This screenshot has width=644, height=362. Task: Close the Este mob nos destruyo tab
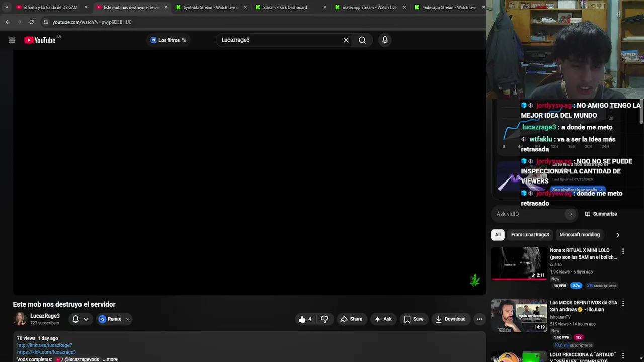point(166,7)
